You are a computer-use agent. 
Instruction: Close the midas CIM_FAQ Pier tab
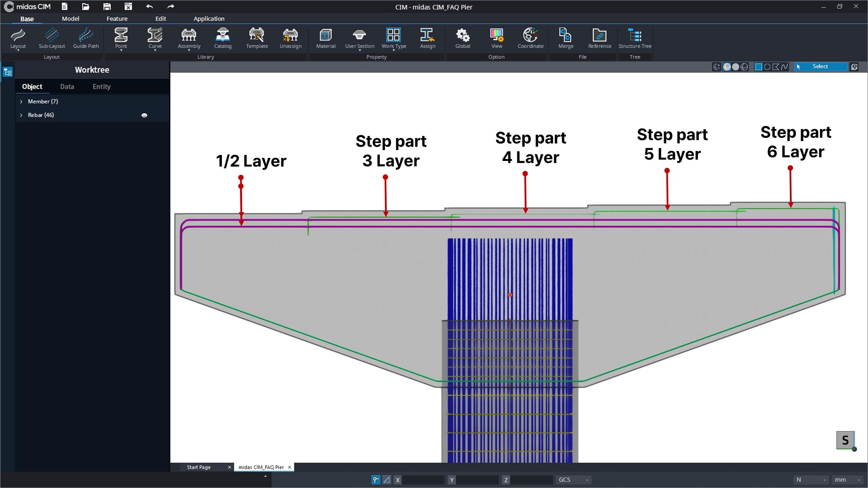[289, 467]
